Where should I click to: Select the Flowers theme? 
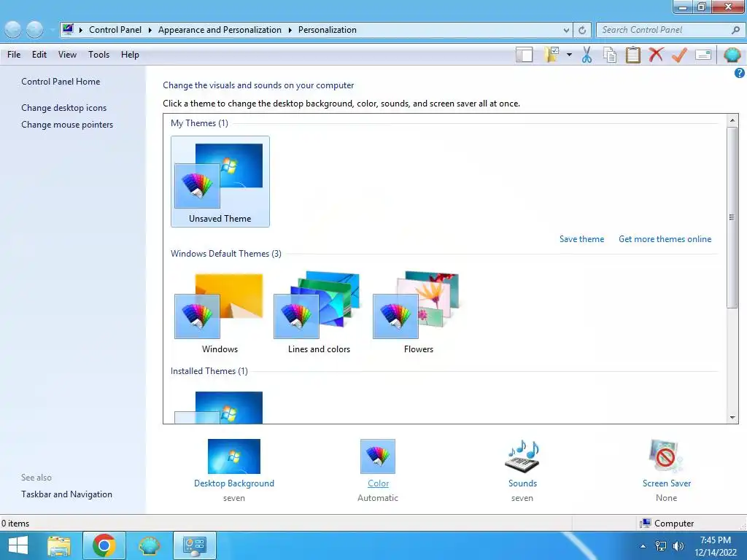(x=418, y=312)
